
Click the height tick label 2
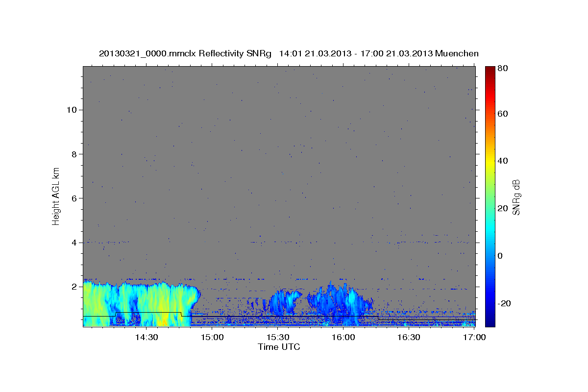73,286
